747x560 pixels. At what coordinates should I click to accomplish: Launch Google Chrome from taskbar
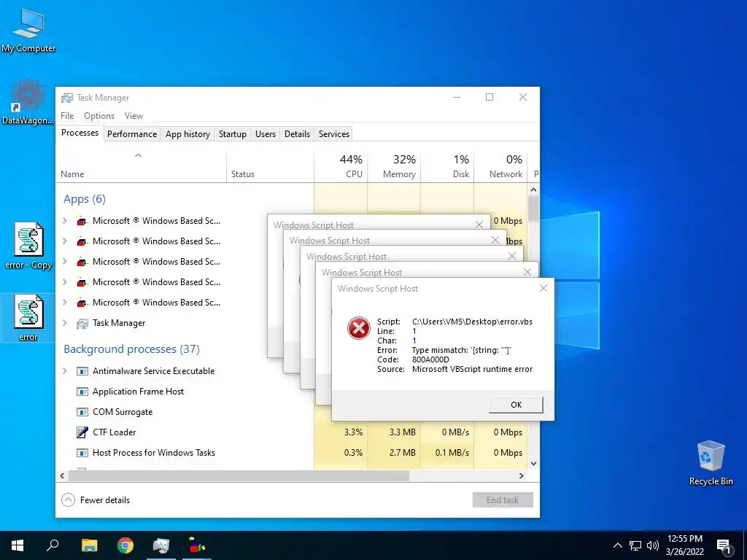[x=125, y=545]
